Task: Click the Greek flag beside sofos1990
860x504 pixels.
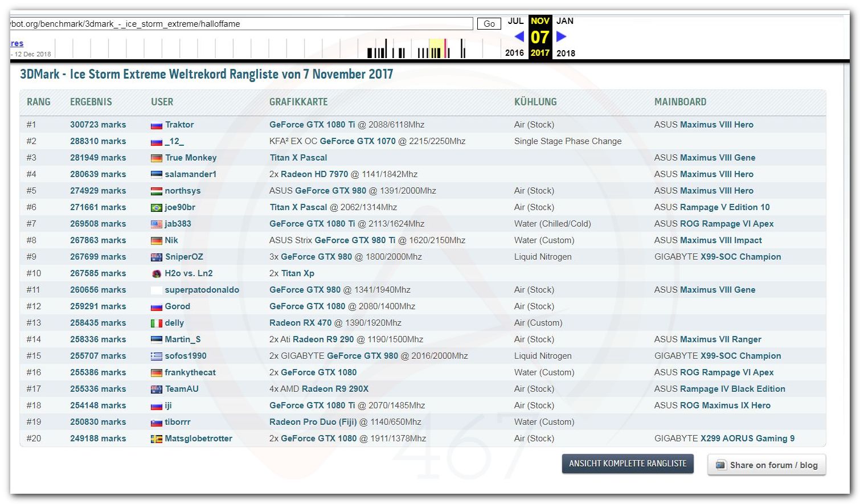Action: [x=157, y=357]
